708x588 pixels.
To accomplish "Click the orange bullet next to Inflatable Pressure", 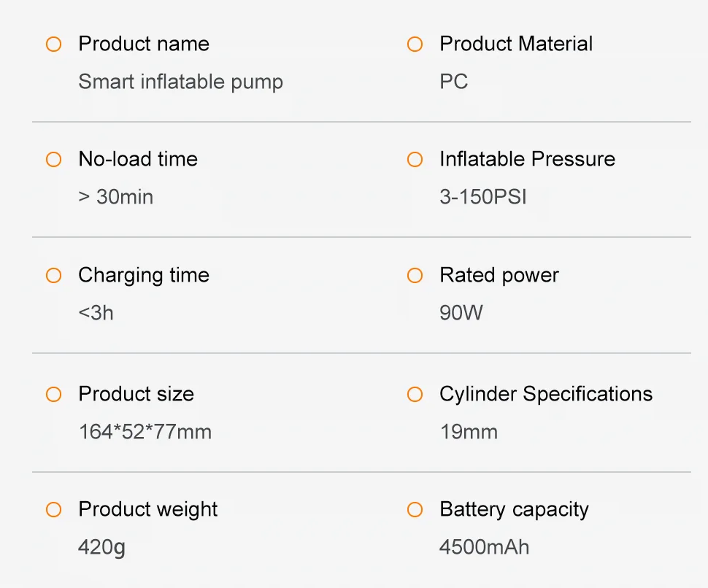I will click(x=415, y=160).
